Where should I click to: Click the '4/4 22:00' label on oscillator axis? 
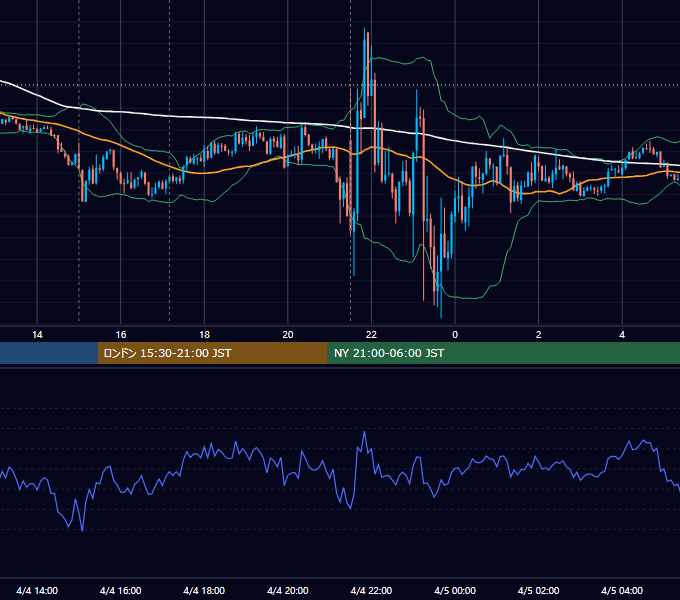pos(371,590)
